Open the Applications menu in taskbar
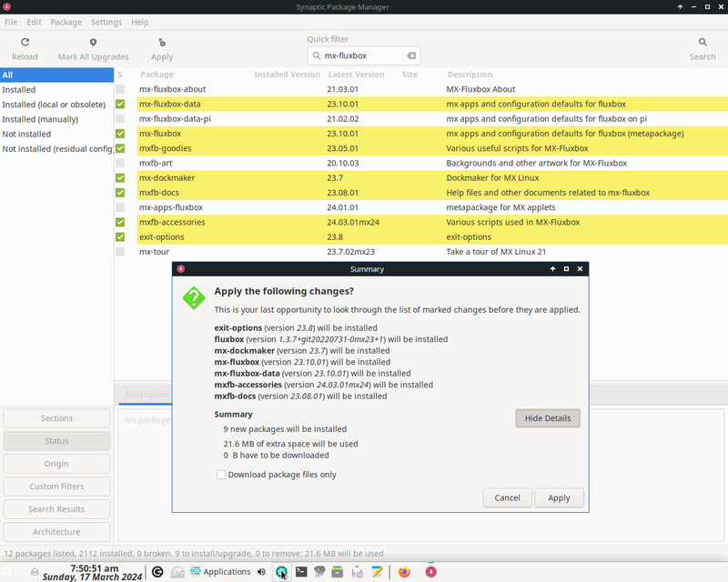Image resolution: width=728 pixels, height=582 pixels. [220, 572]
